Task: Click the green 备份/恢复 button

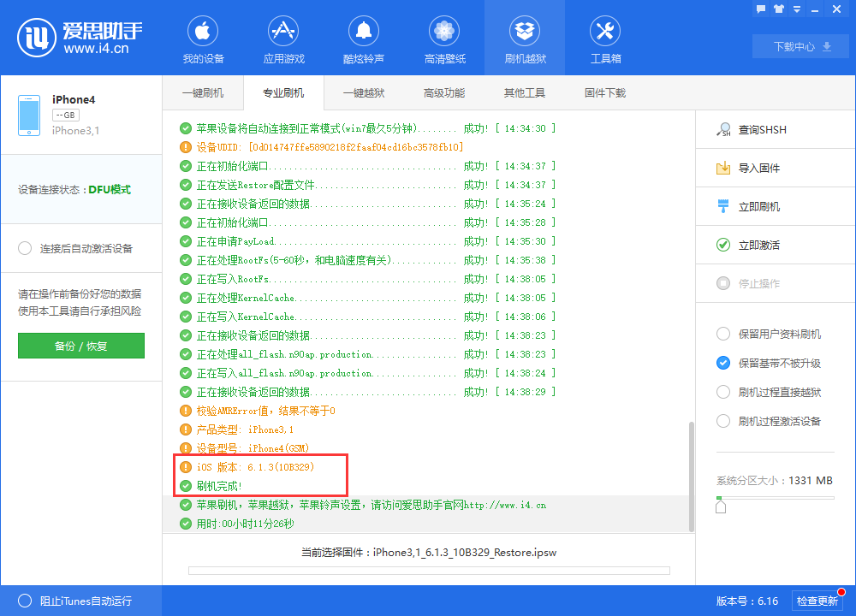Action: coord(80,346)
